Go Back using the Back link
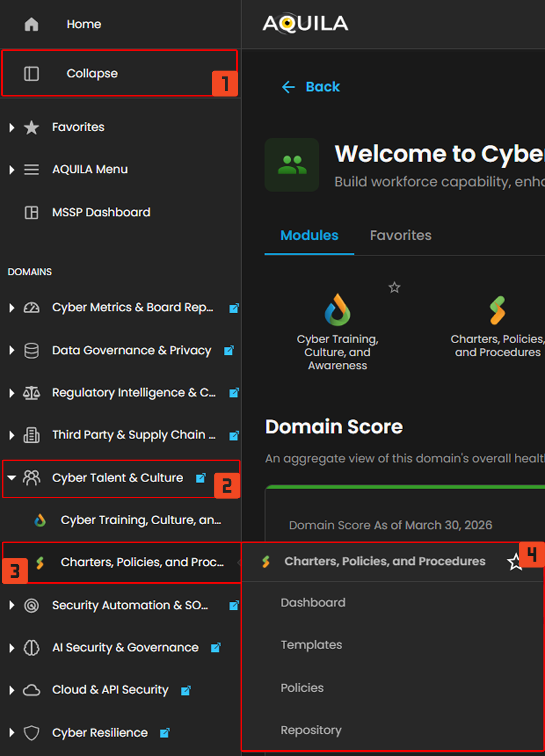Screen dimensions: 545x756 (x=311, y=87)
